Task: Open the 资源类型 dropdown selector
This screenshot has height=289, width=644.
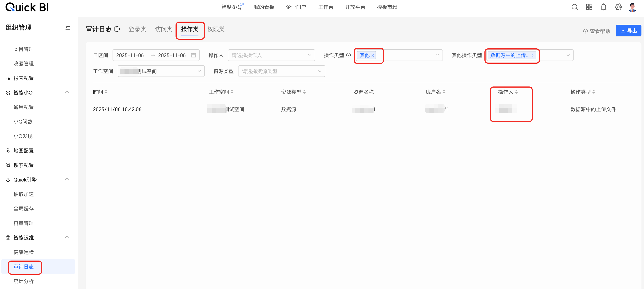Action: pyautogui.click(x=281, y=71)
